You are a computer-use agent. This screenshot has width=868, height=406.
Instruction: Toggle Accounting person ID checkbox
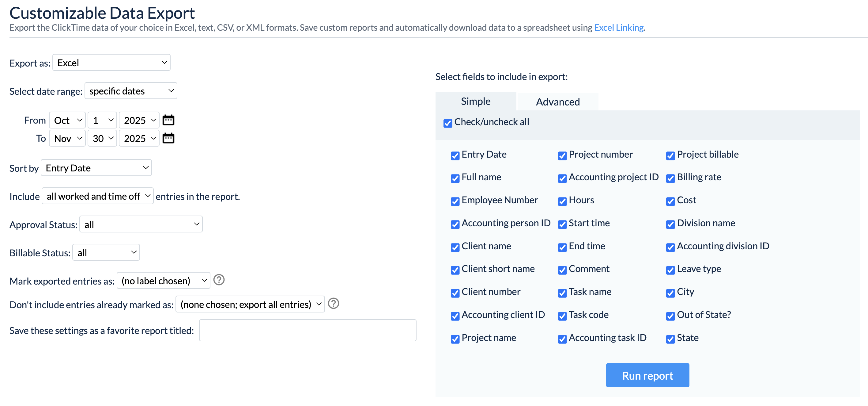pos(455,224)
